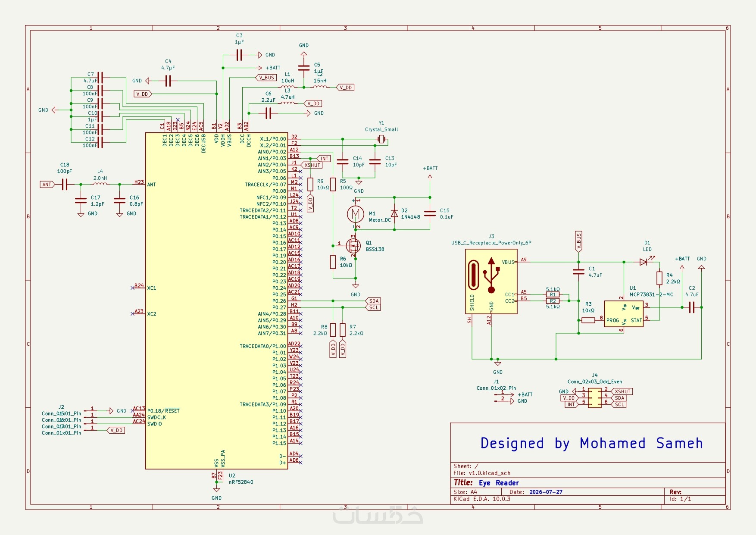Select capacitor C18 100pF symbol
Screen dimensions: 756x535
(65, 185)
